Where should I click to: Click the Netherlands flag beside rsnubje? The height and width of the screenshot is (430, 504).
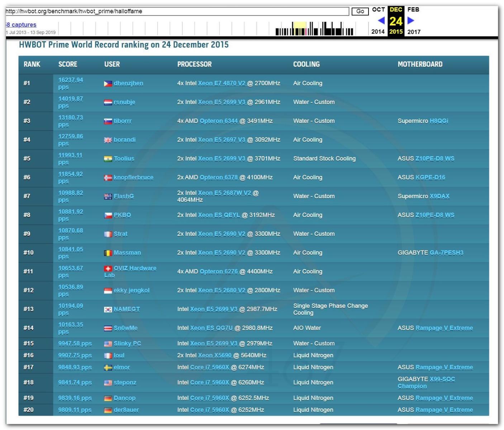tap(108, 102)
